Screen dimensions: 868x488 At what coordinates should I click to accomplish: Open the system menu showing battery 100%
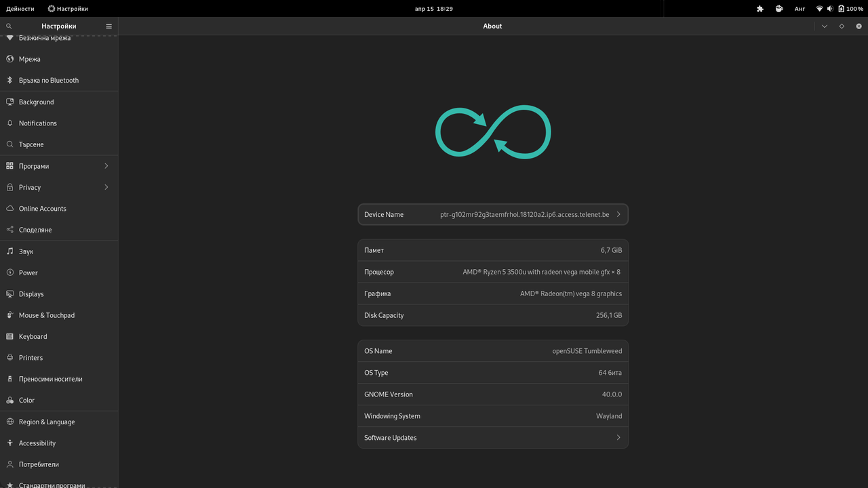[840, 9]
